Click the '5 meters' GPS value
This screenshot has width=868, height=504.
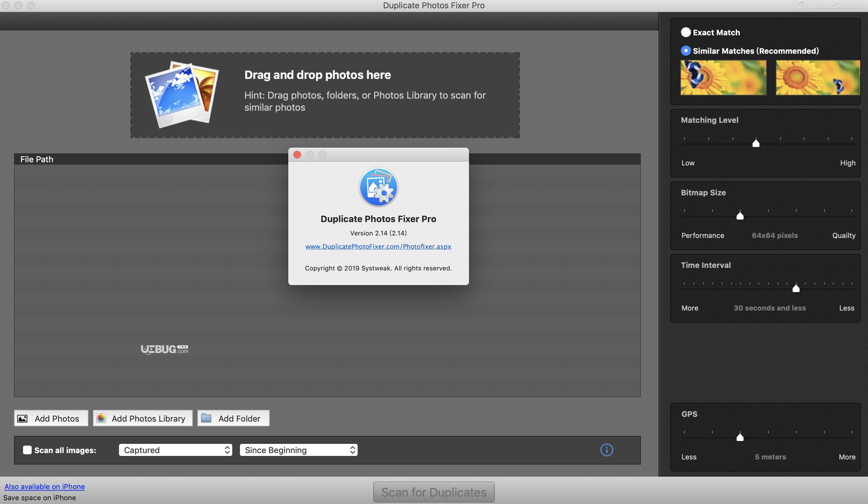click(x=770, y=457)
